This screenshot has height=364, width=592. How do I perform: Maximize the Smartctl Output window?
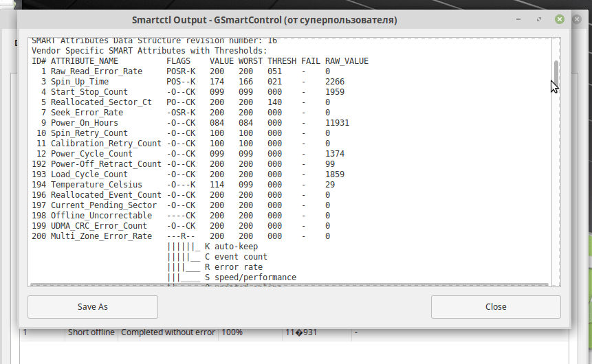pyautogui.click(x=539, y=19)
